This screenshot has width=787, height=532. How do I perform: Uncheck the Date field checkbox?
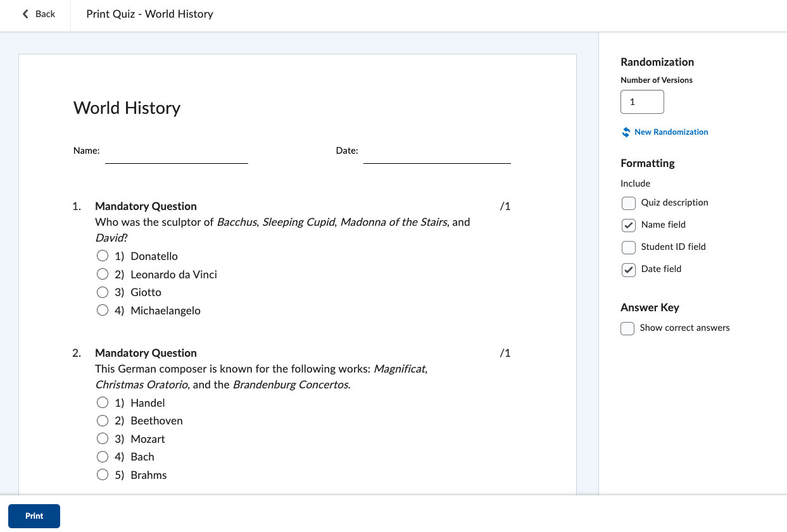pyautogui.click(x=629, y=269)
